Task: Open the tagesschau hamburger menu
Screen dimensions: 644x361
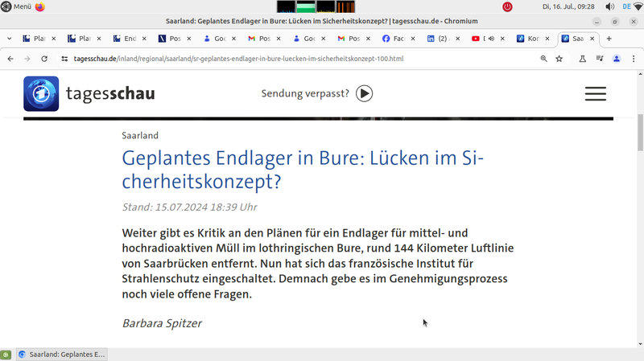Action: [595, 93]
